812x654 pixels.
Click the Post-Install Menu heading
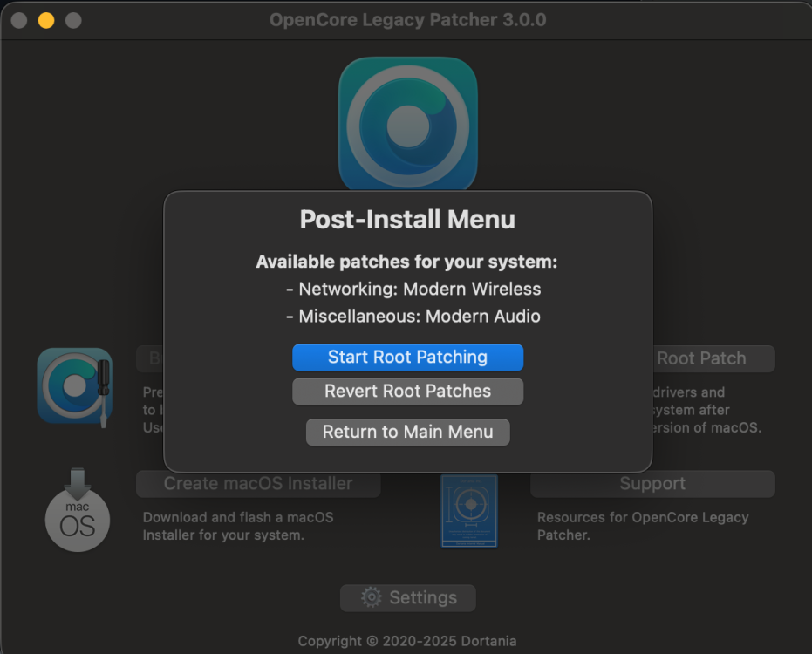pos(407,219)
